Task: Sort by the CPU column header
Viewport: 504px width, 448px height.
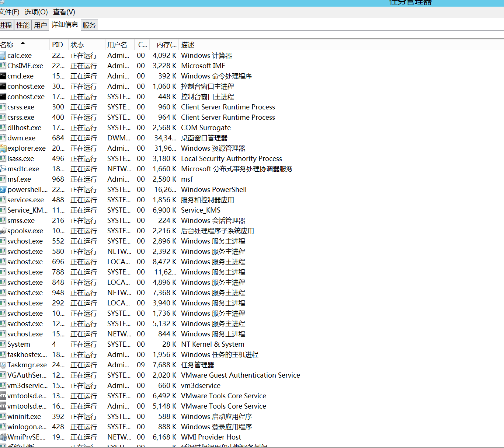Action: pos(142,45)
